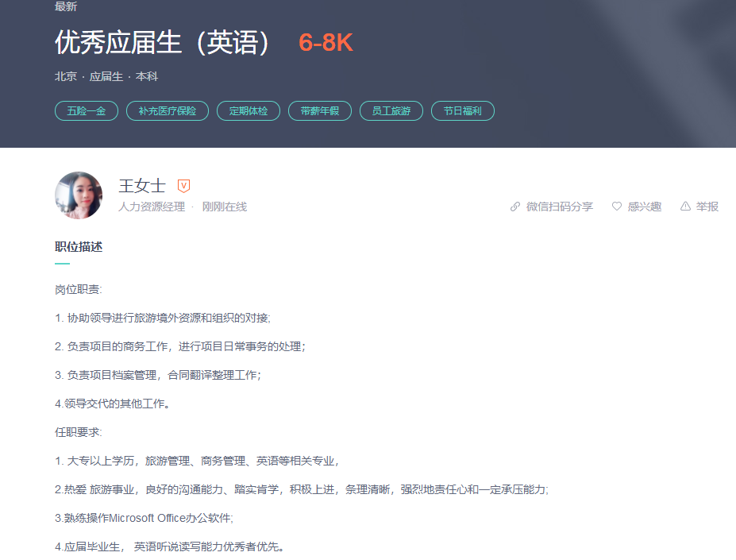The width and height of the screenshot is (736, 560).
Task: Click the 北京 location text
Action: 66,77
